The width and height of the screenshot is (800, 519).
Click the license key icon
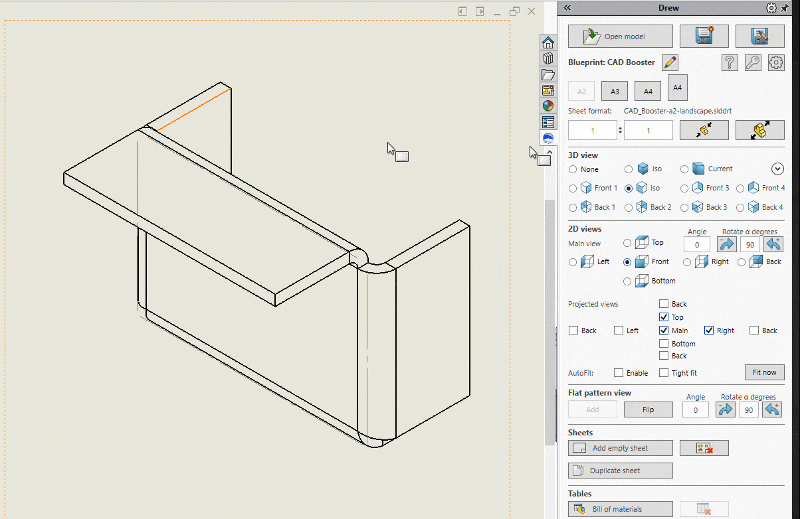(x=753, y=62)
